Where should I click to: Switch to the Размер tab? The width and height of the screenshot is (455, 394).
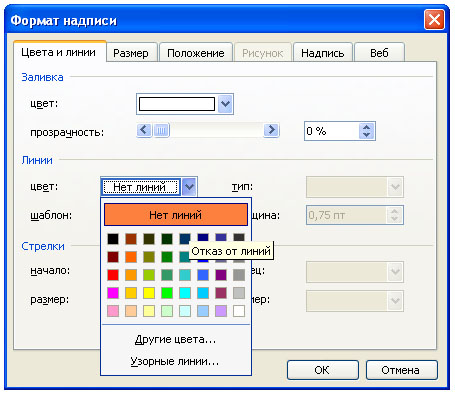(131, 53)
